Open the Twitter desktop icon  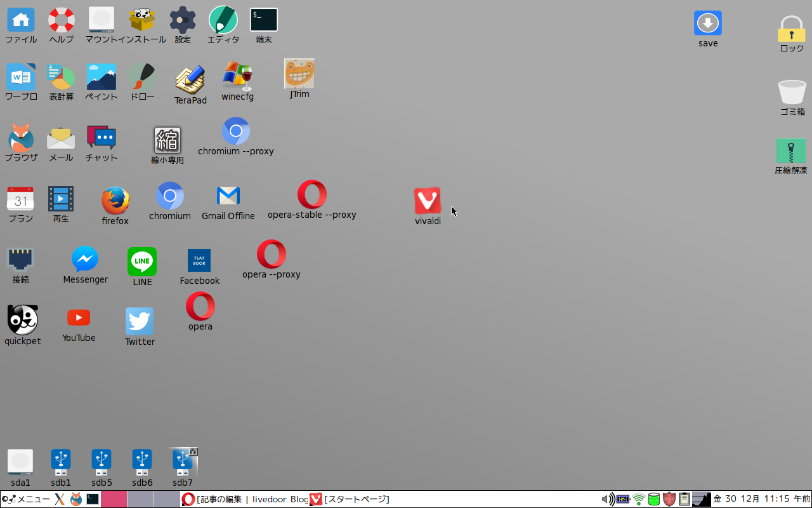(140, 321)
